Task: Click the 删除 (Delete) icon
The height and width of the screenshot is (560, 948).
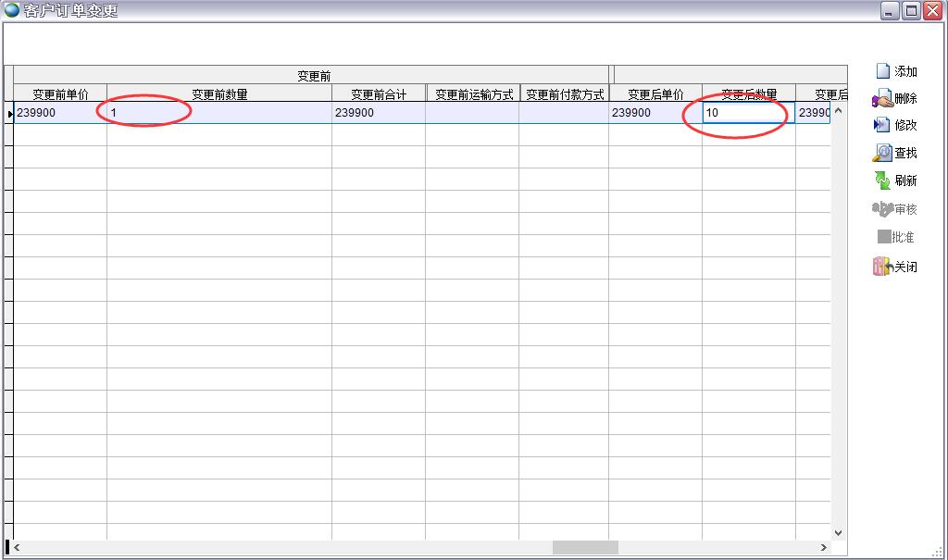Action: click(x=882, y=99)
